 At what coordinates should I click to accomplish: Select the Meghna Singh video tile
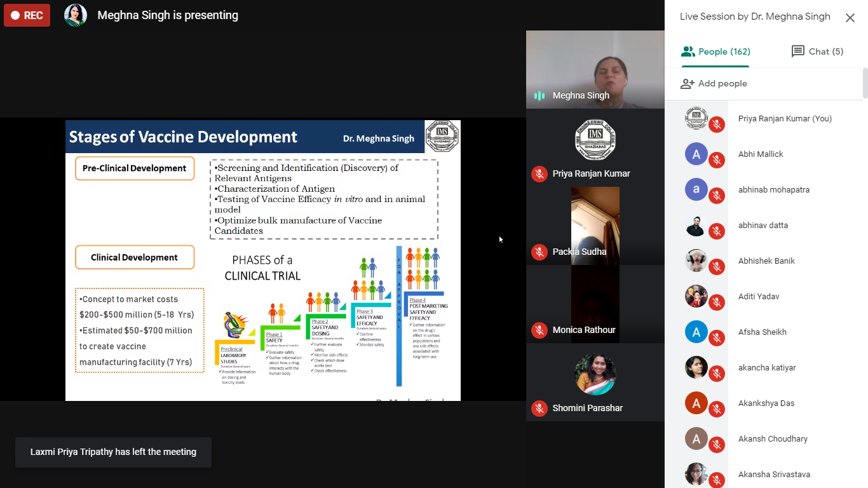pos(595,69)
